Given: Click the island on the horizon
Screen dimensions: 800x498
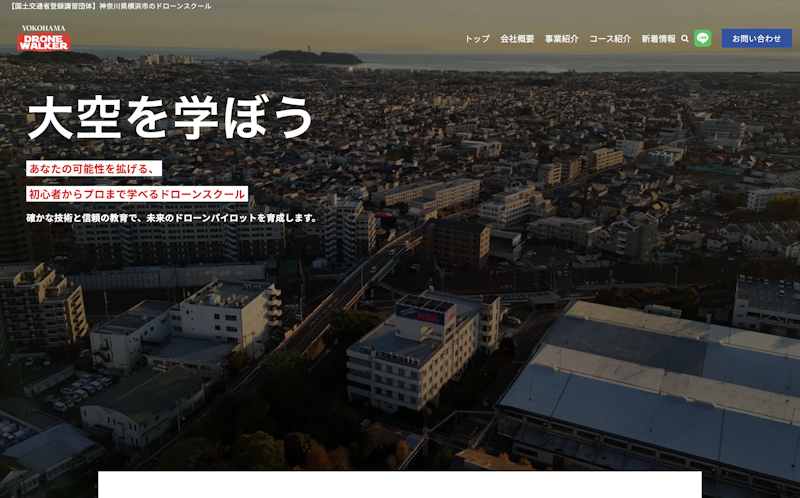Looking at the screenshot, I should tap(310, 56).
